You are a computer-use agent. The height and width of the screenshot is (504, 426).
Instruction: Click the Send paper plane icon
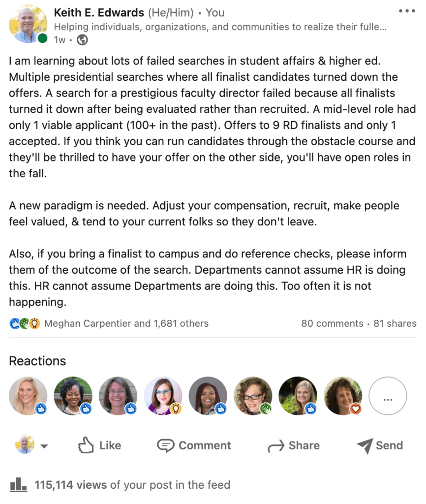[365, 445]
